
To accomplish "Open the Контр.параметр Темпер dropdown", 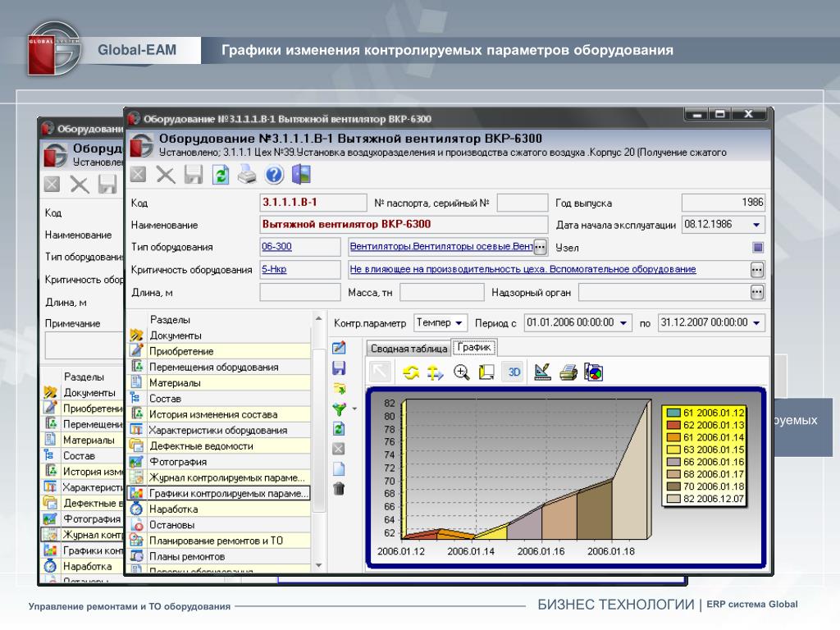I will [x=459, y=323].
